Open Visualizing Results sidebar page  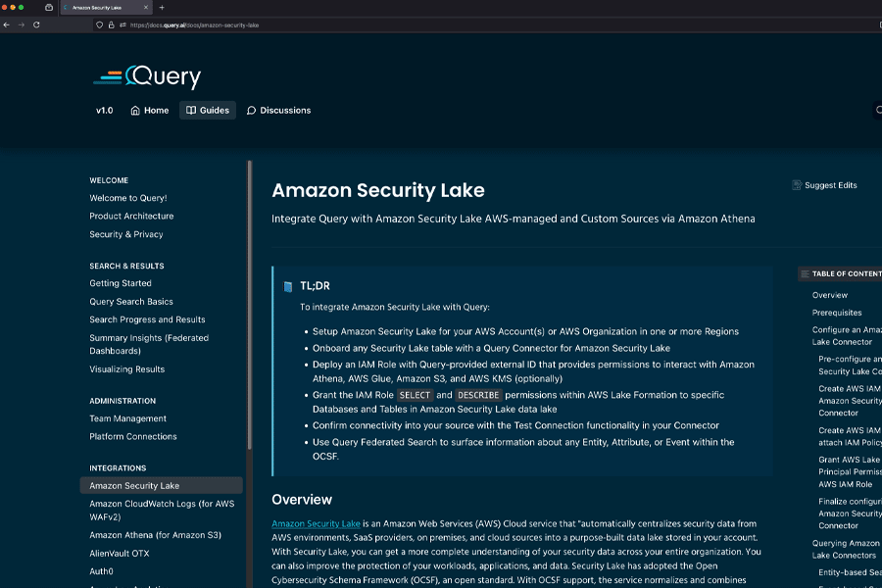pyautogui.click(x=126, y=369)
